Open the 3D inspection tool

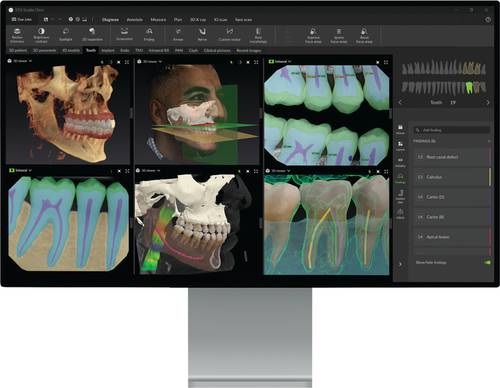(92, 35)
